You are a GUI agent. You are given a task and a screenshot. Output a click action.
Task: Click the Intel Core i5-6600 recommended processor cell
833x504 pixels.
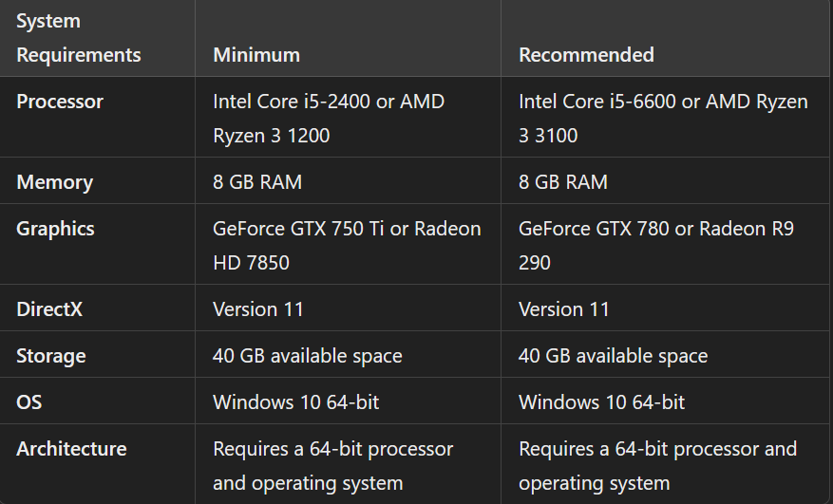[x=663, y=118]
